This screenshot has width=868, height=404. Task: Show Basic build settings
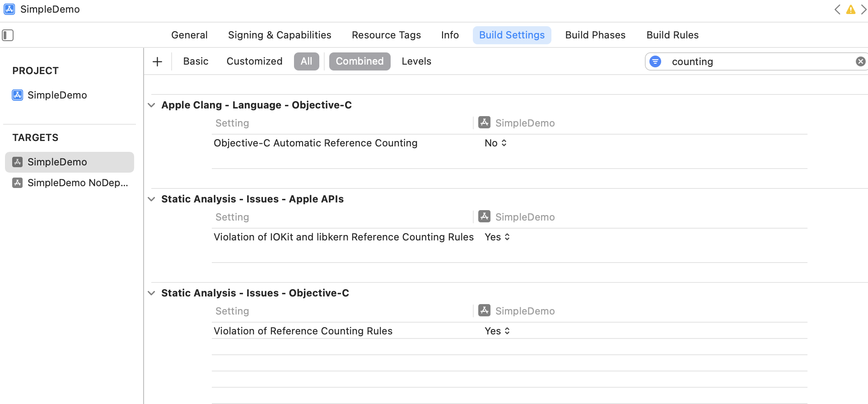[x=196, y=61]
